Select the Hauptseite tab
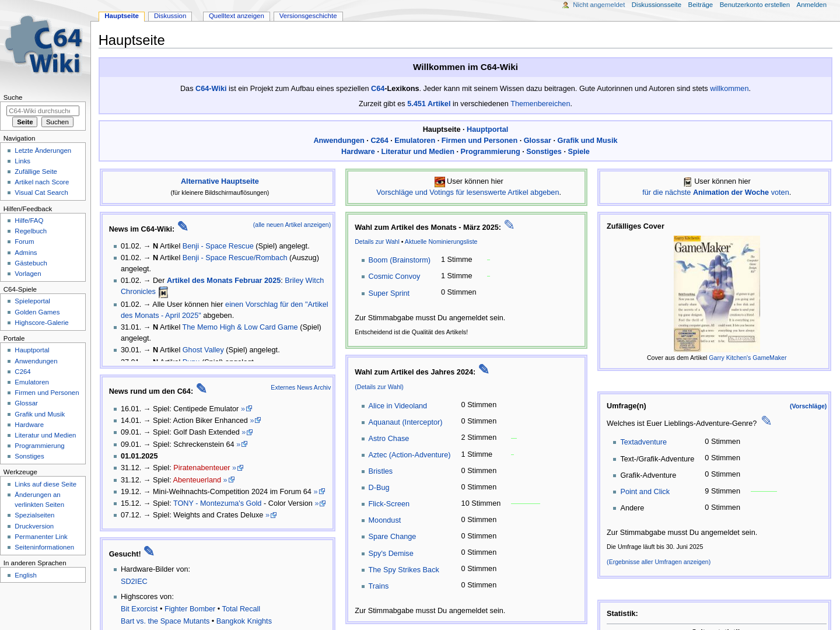This screenshot has width=840, height=630. [121, 16]
